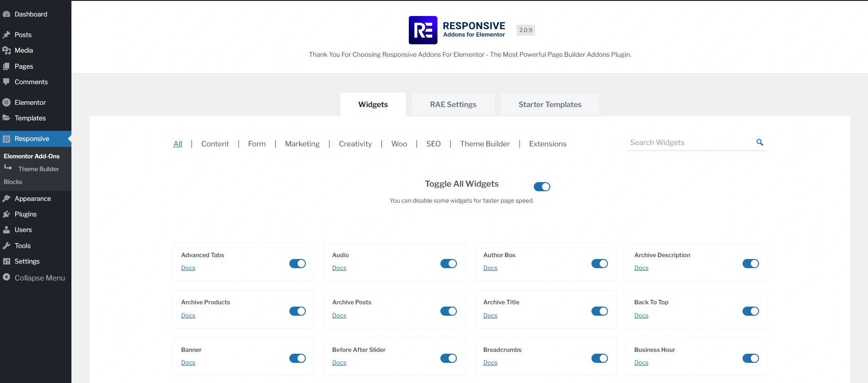Switch off the Archive Posts widget

(449, 311)
